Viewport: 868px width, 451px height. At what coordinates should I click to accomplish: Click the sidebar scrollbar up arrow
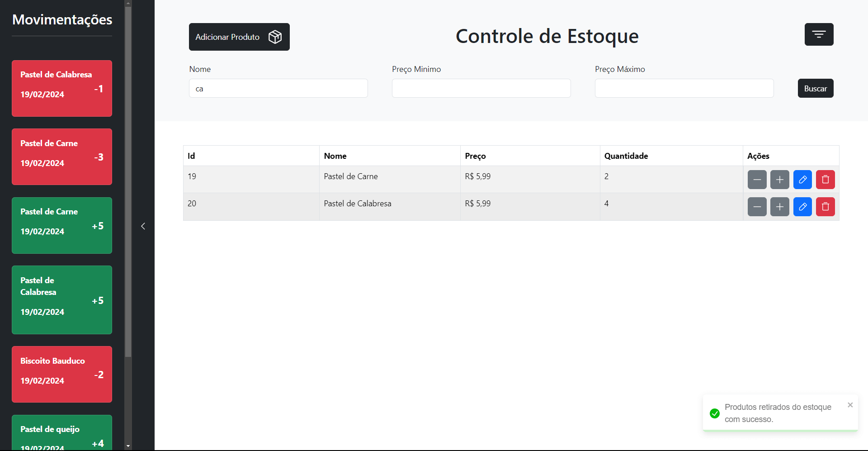point(128,3)
